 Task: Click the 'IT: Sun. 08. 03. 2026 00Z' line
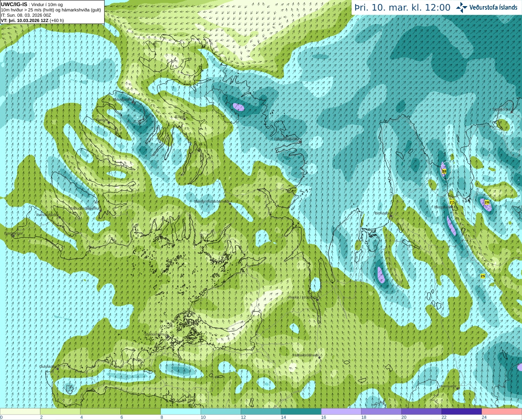pos(26,15)
